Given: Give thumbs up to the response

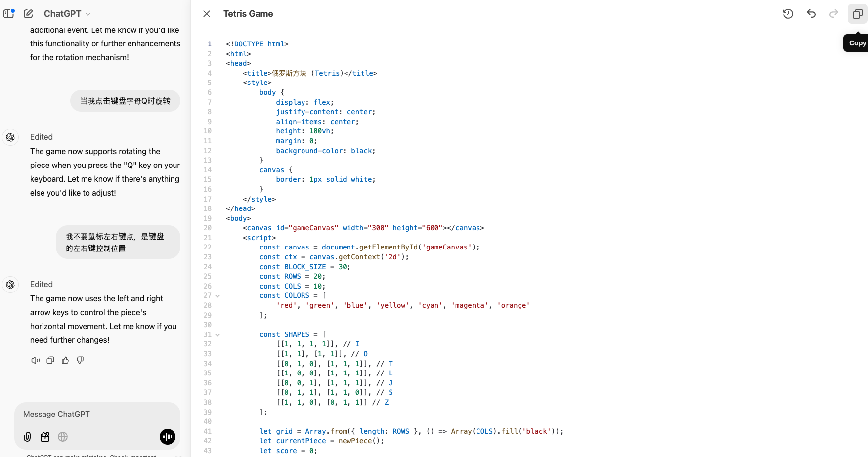Looking at the screenshot, I should (65, 360).
